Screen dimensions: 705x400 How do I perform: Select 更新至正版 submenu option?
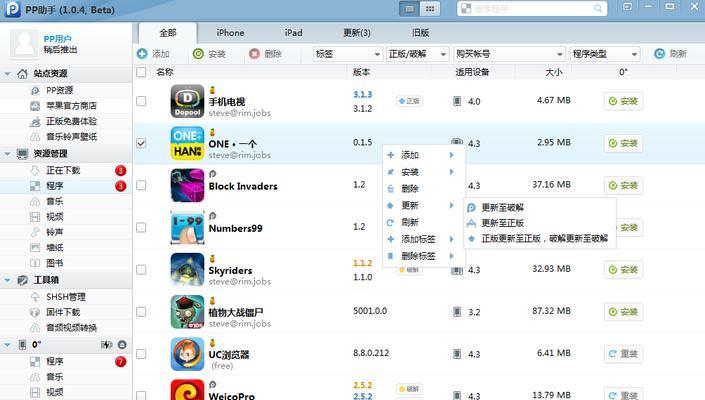click(540, 223)
